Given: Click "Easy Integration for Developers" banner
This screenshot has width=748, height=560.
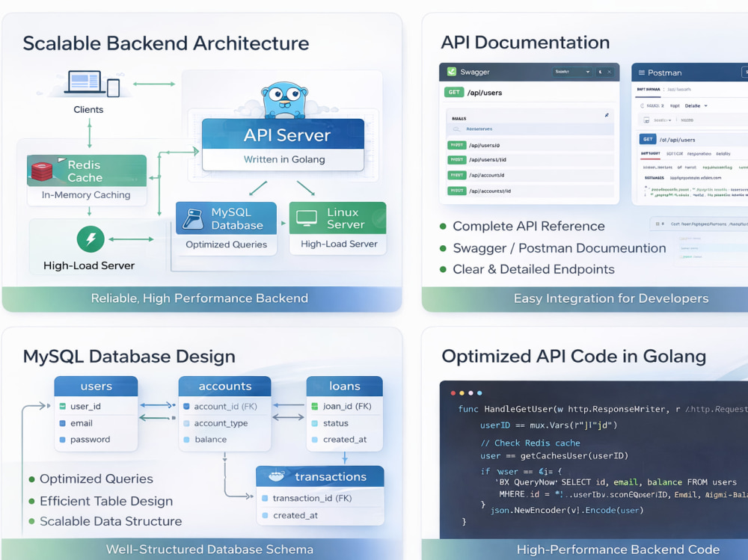Looking at the screenshot, I should point(585,298).
